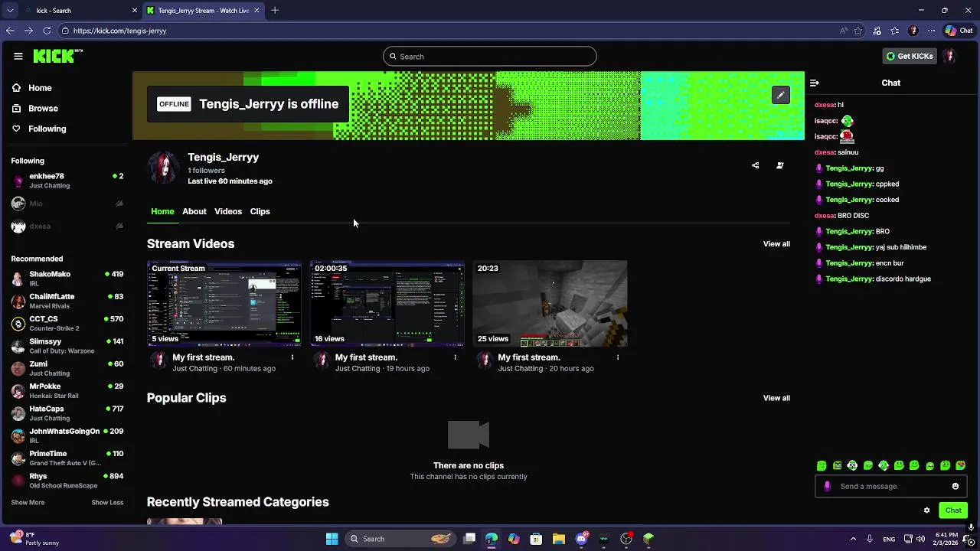Click the Send a message field
Viewport: 980px width, 551px height.
click(890, 486)
